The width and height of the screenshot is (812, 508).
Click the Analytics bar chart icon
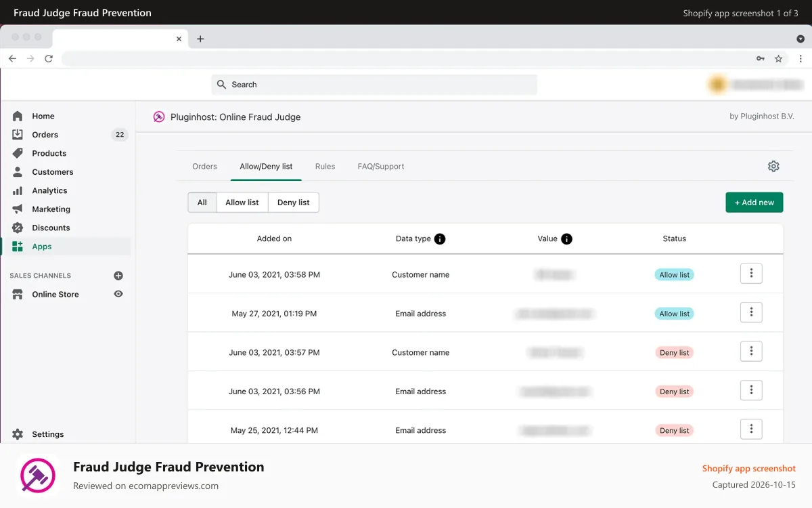coord(18,190)
